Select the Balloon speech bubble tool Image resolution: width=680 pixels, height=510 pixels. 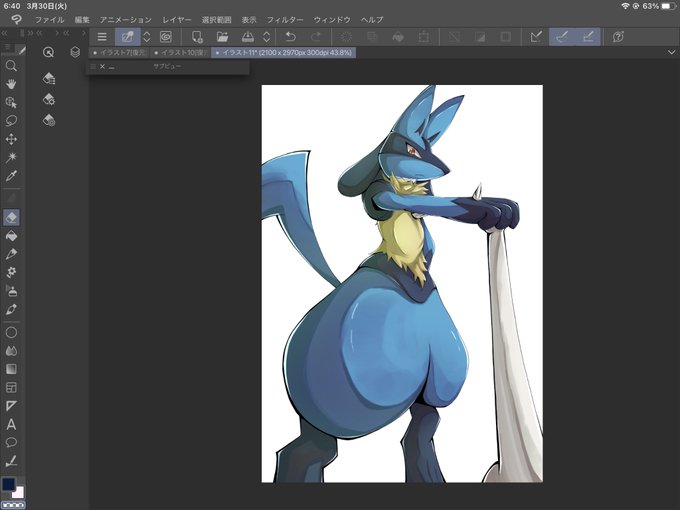[x=11, y=442]
